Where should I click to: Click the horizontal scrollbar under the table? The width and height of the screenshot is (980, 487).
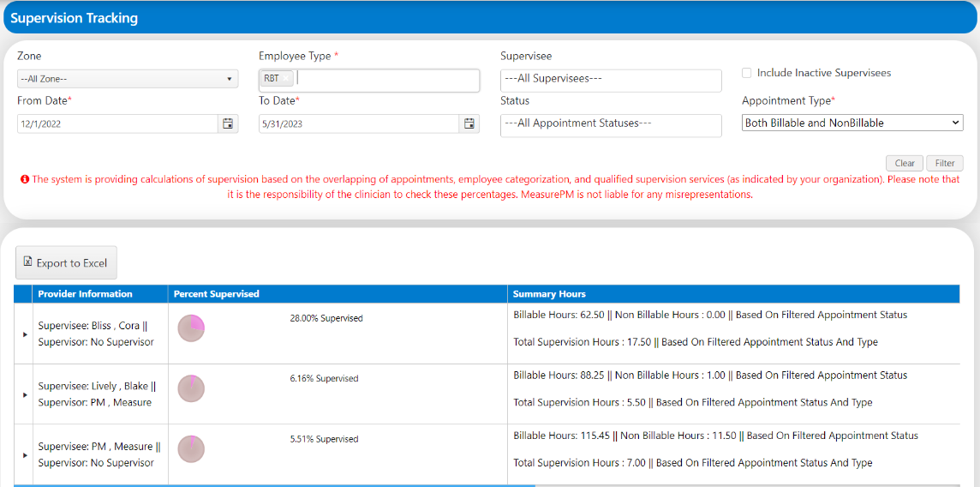tap(274, 485)
